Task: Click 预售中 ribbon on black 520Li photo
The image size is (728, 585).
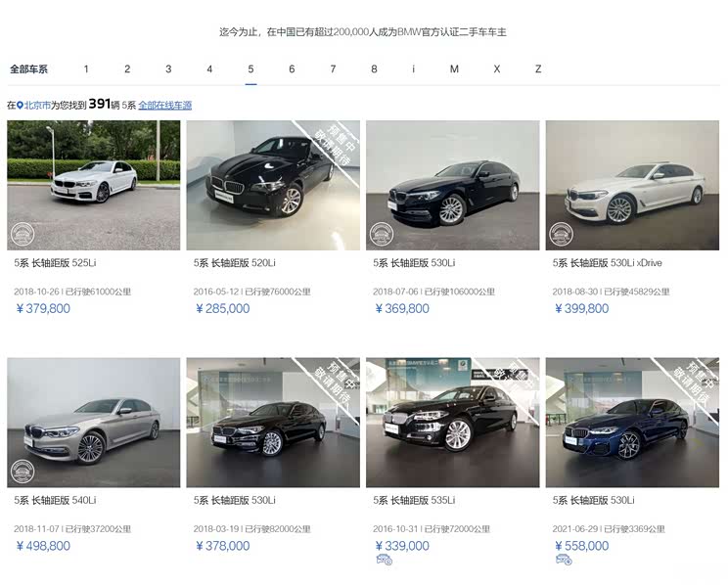Action: [x=330, y=146]
